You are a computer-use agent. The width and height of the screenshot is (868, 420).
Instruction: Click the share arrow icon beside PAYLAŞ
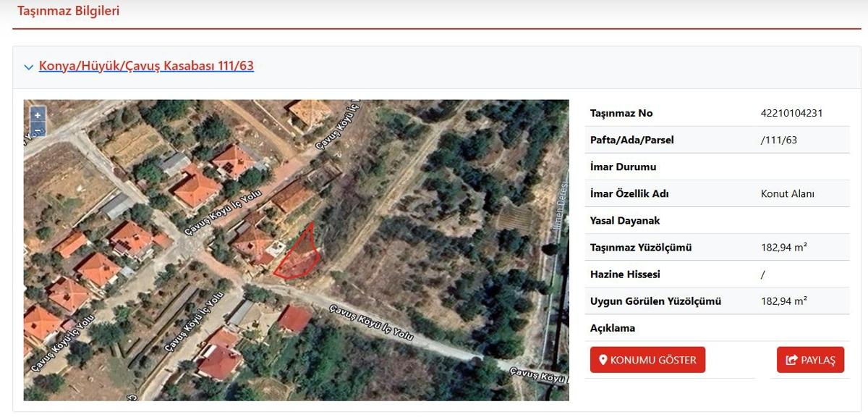coord(791,360)
